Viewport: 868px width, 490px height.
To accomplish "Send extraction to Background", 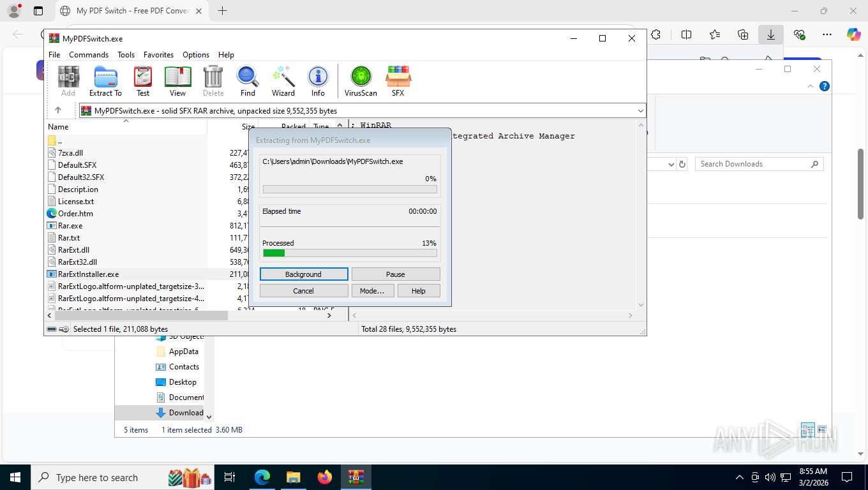I will tap(304, 274).
